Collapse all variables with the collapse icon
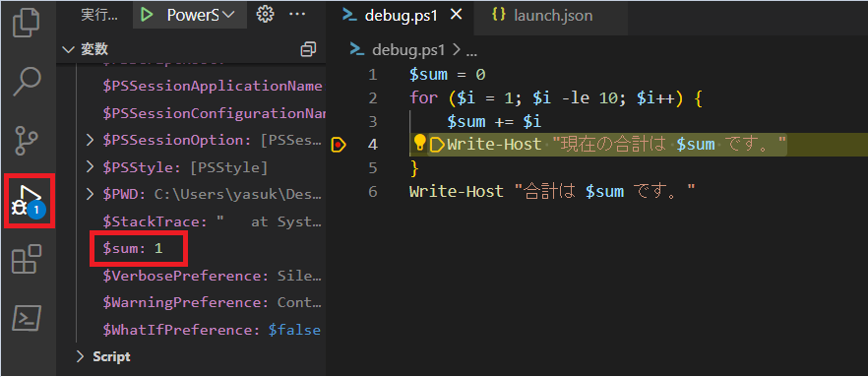The image size is (868, 377). click(x=308, y=49)
